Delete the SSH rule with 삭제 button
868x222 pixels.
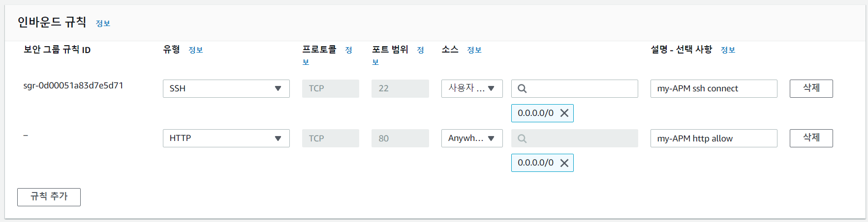[811, 88]
